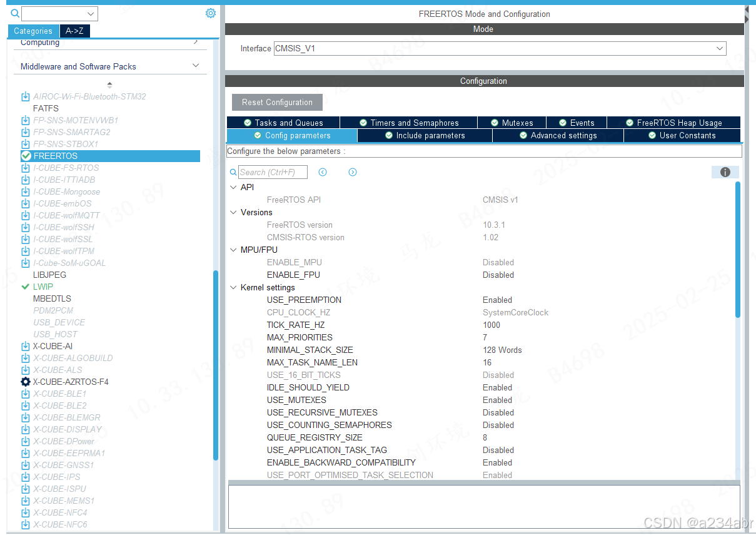This screenshot has width=756, height=535.
Task: Click the previous search result arrow icon
Action: [x=323, y=172]
